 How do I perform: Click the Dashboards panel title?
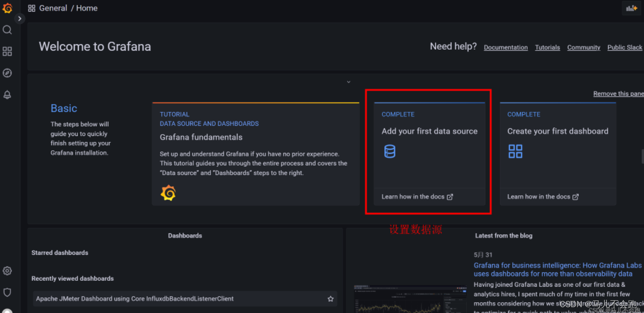pos(185,236)
